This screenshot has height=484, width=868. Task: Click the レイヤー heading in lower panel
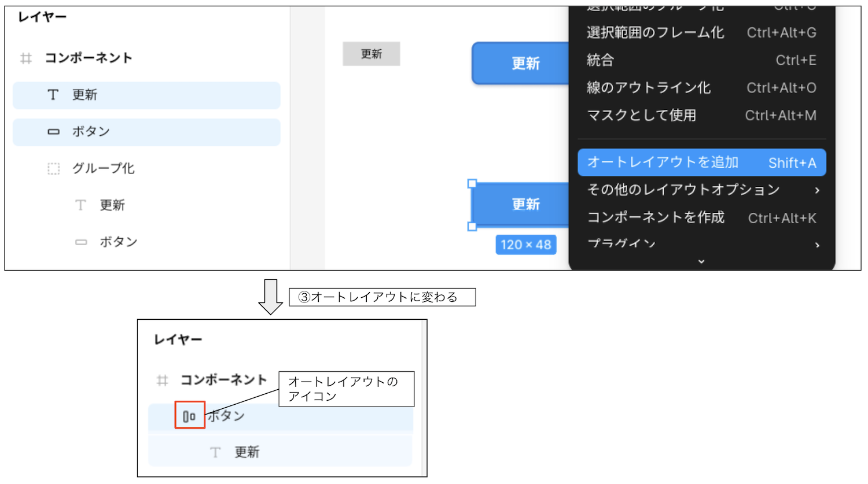(178, 339)
